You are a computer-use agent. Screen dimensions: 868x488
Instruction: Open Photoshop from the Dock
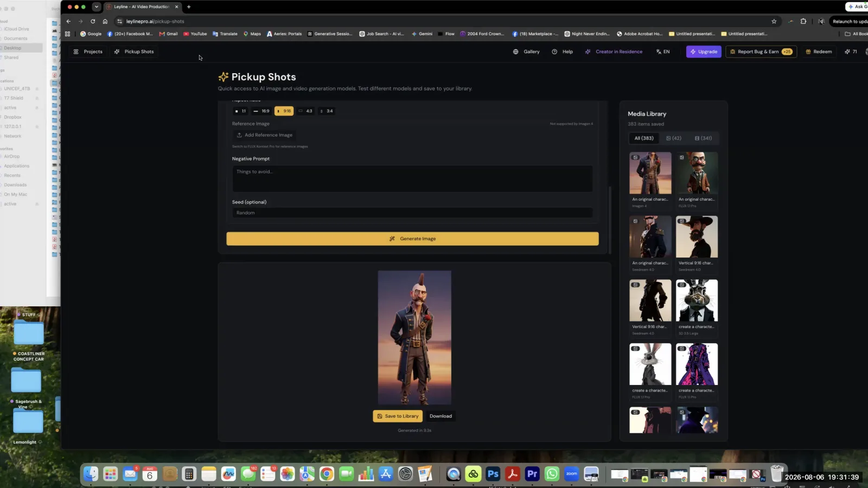tap(493, 474)
